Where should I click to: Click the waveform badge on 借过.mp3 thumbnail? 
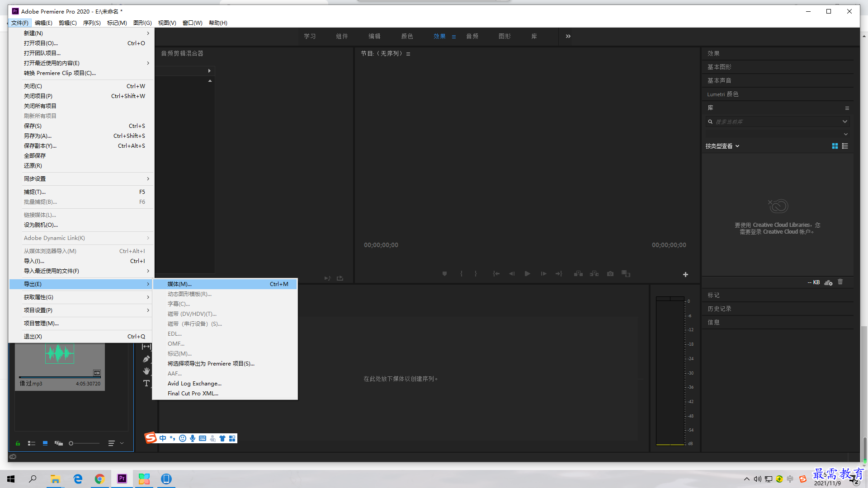click(x=97, y=373)
